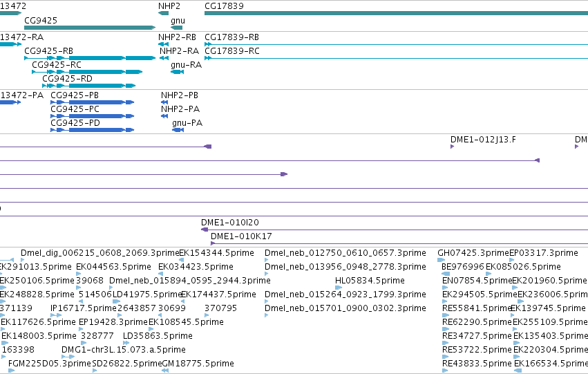Click the EK148003.5prime EST
588x374 pixels.
(39, 336)
